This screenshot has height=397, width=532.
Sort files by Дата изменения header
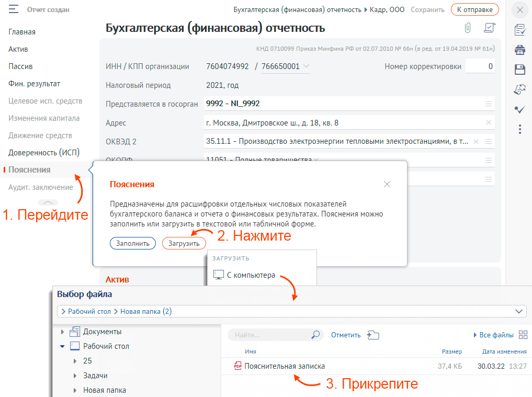pyautogui.click(x=504, y=351)
